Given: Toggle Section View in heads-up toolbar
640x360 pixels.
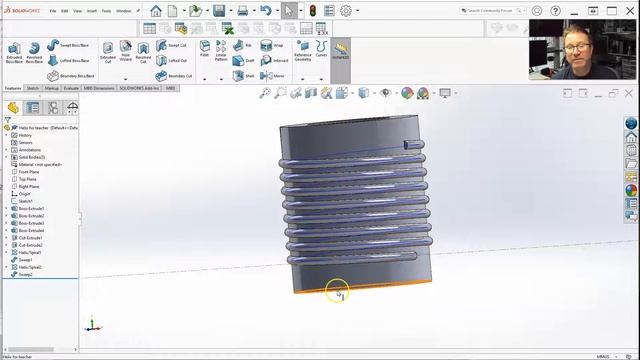Looking at the screenshot, I should [311, 93].
